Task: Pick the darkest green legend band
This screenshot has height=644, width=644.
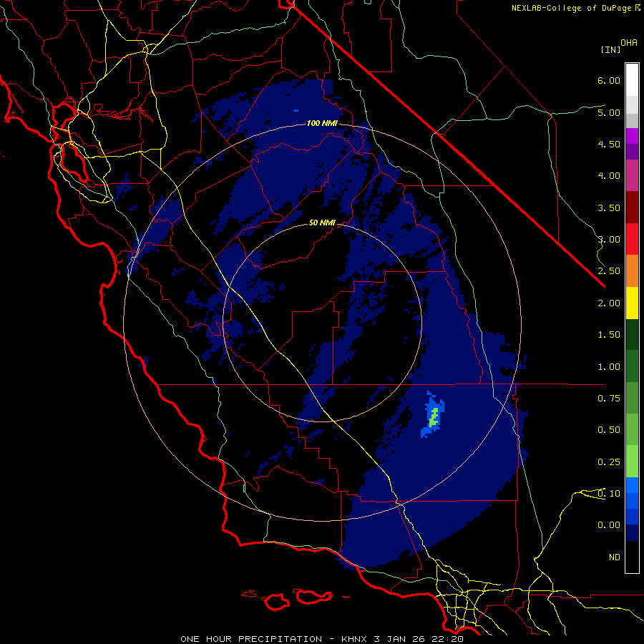Action: tap(632, 334)
